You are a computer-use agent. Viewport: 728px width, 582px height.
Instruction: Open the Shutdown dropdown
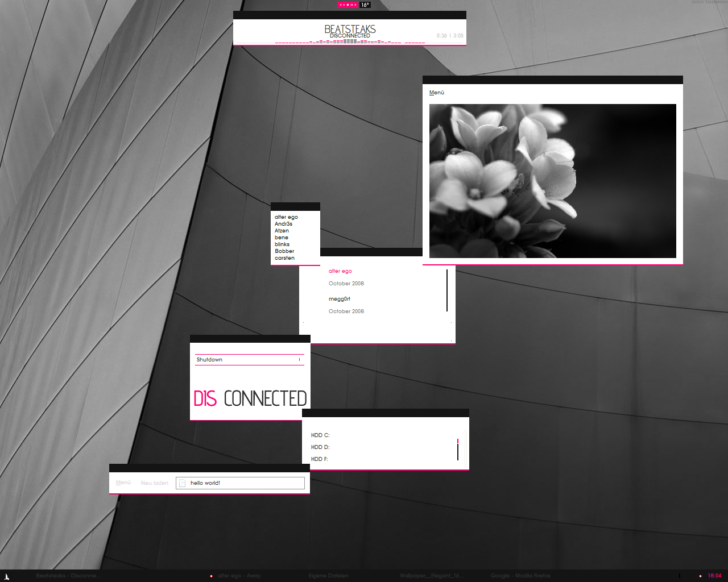click(249, 360)
